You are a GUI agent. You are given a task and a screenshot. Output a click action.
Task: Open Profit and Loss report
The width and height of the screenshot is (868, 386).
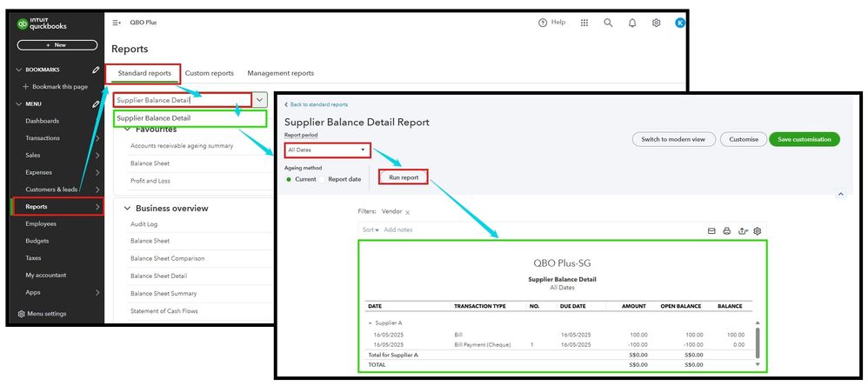(150, 181)
